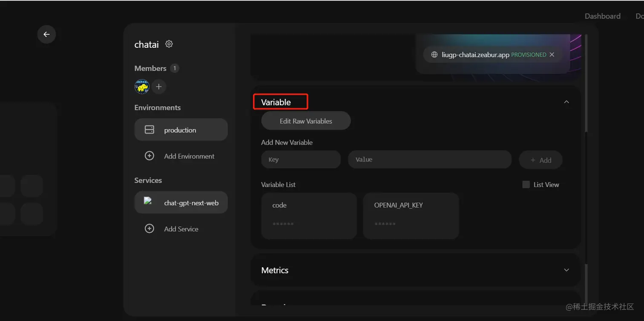644x321 pixels.
Task: Reveal the hidden value of code variable
Action: 282,224
